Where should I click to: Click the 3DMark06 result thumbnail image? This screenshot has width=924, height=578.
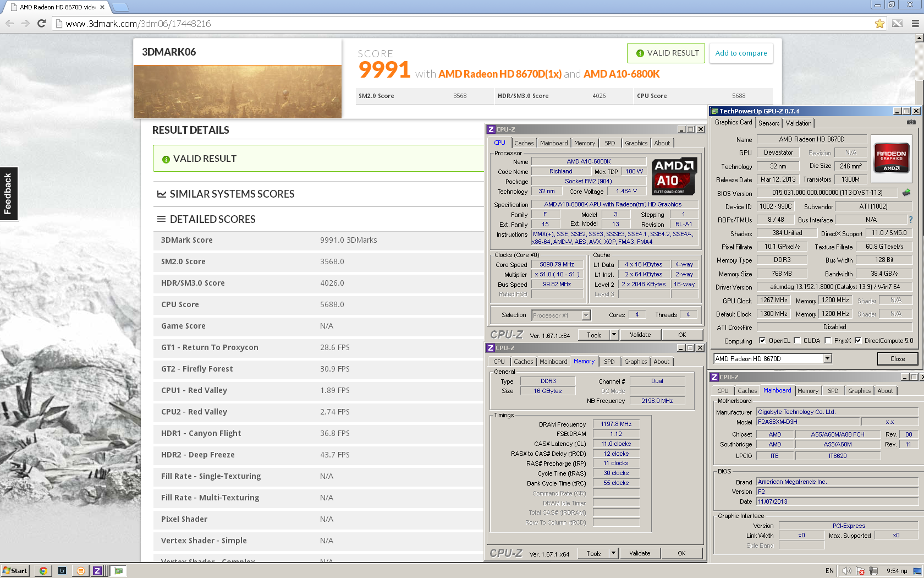pyautogui.click(x=238, y=92)
